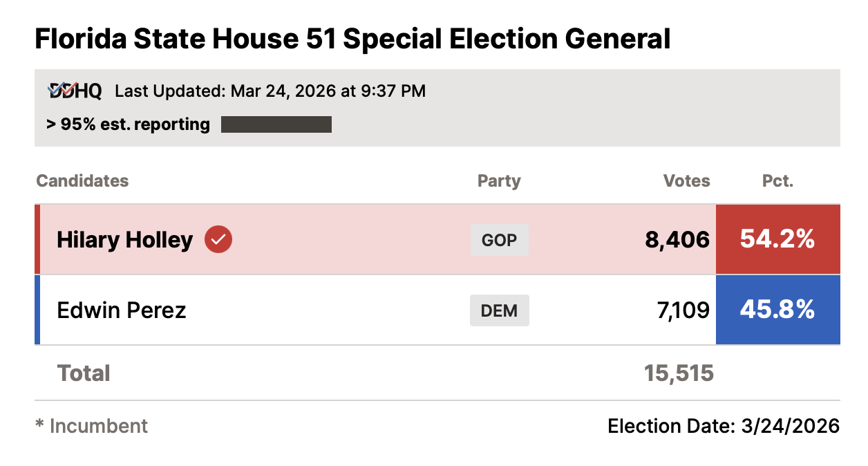Image resolution: width=868 pixels, height=466 pixels.
Task: Click the 15,515 total votes figure
Action: tap(679, 373)
